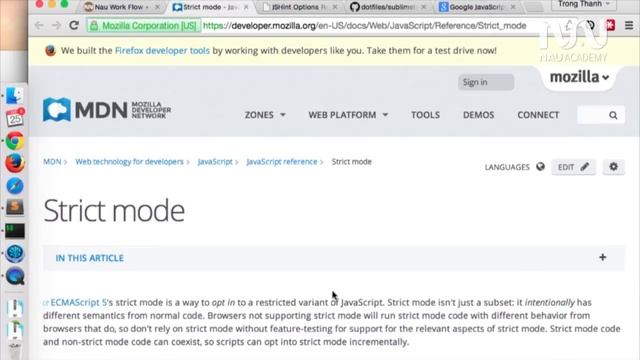640x360 pixels.
Task: Open Sublime Text from the dock
Action: point(15,208)
